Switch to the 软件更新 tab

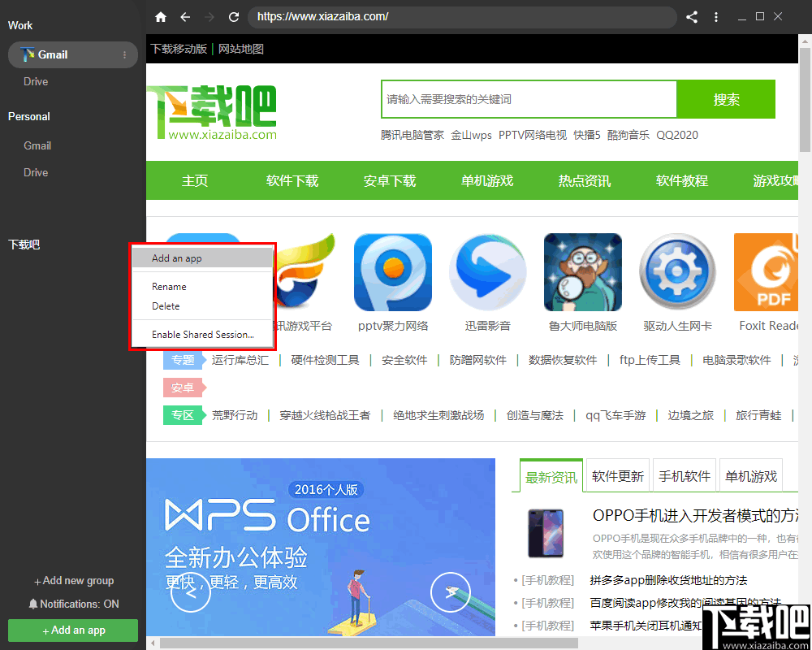point(618,476)
